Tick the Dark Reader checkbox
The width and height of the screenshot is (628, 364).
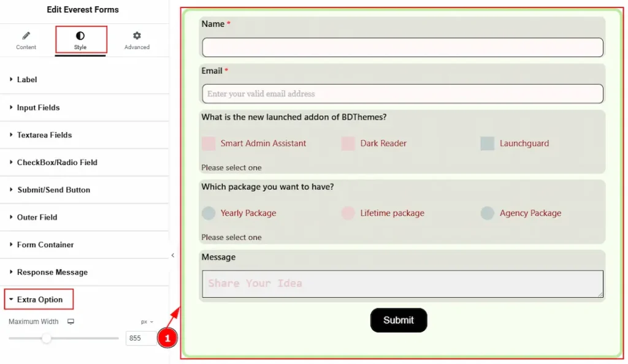pyautogui.click(x=348, y=143)
